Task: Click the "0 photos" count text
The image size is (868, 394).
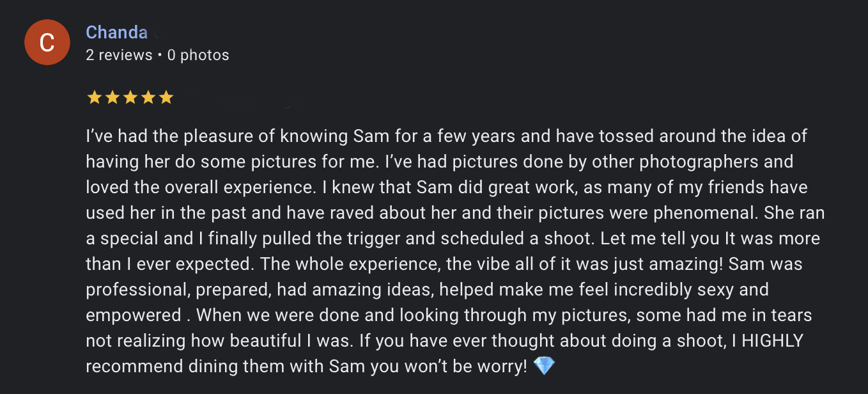Action: click(198, 55)
